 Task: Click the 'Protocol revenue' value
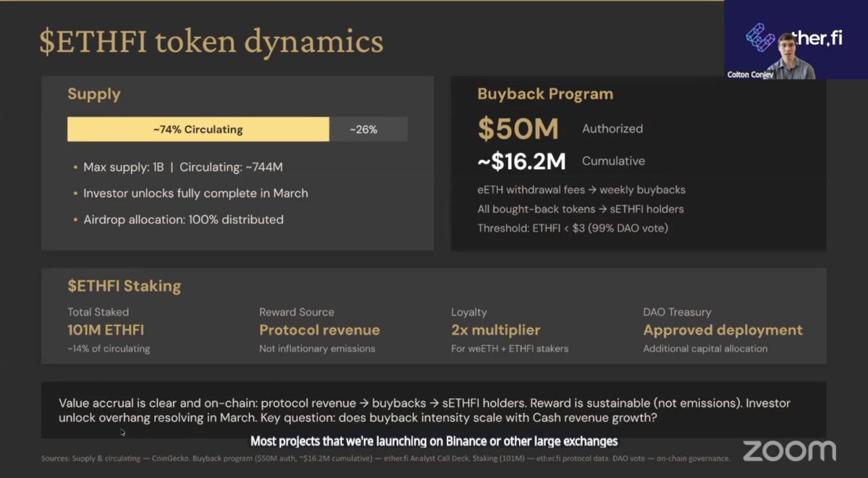point(319,330)
